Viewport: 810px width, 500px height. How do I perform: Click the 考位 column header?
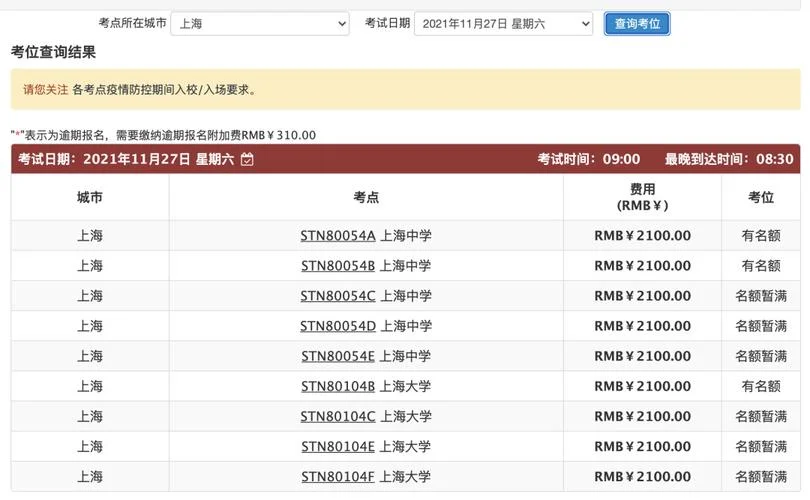[x=761, y=197]
